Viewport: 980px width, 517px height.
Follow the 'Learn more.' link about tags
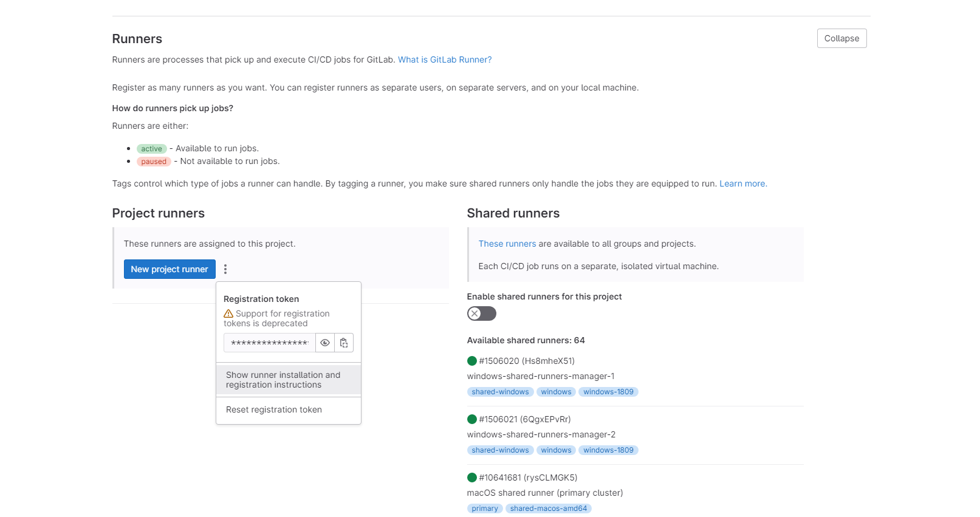coord(743,183)
